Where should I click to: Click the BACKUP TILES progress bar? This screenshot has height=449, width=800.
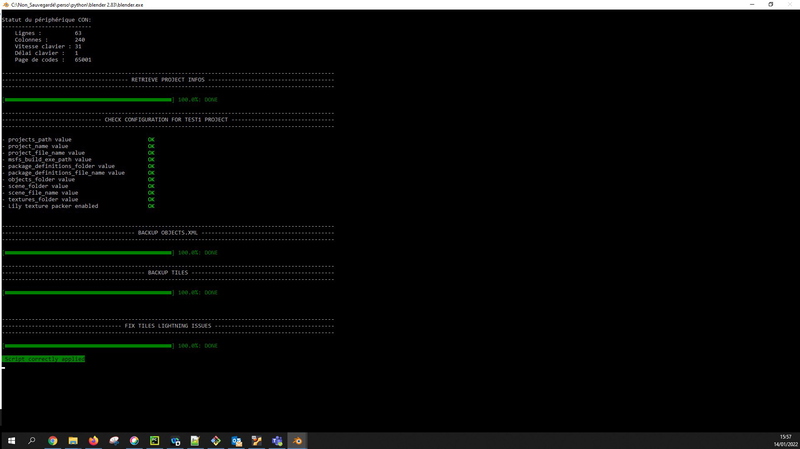click(x=88, y=292)
